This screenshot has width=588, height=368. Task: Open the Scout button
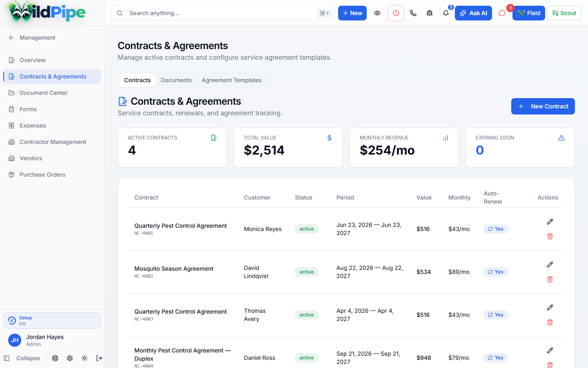(564, 13)
